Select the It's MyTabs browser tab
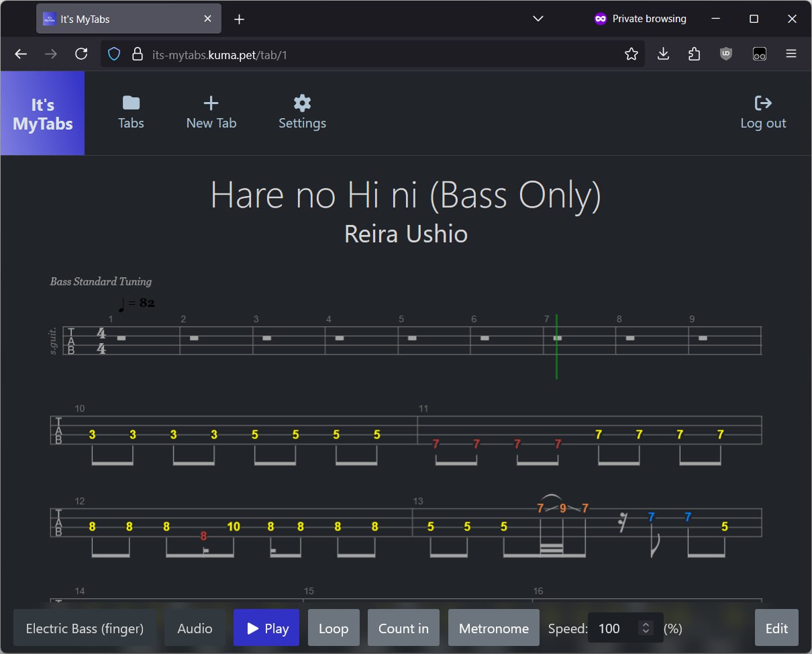 (x=121, y=19)
